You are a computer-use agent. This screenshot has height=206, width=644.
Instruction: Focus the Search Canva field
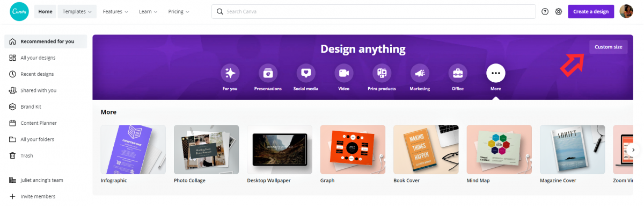(374, 11)
